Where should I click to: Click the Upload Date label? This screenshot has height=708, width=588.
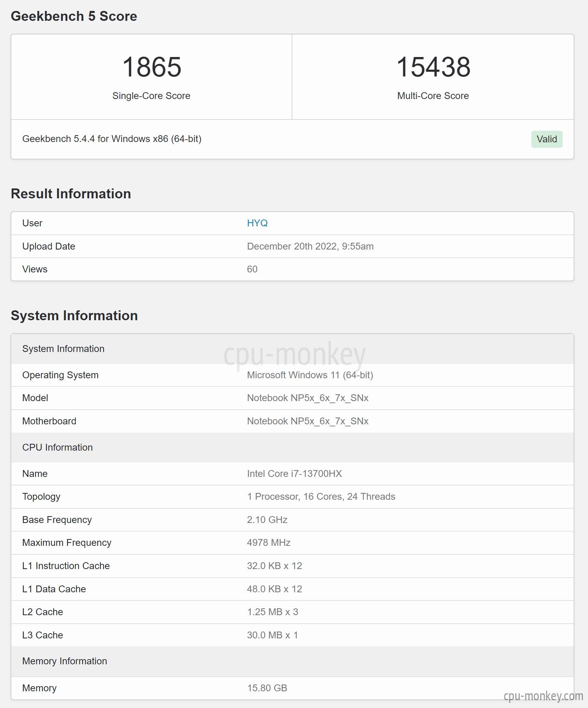click(x=48, y=246)
